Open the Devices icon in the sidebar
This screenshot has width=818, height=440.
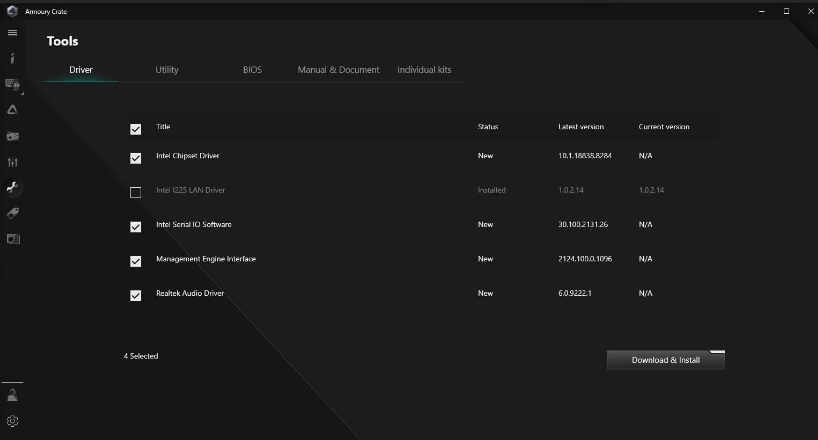pyautogui.click(x=12, y=85)
